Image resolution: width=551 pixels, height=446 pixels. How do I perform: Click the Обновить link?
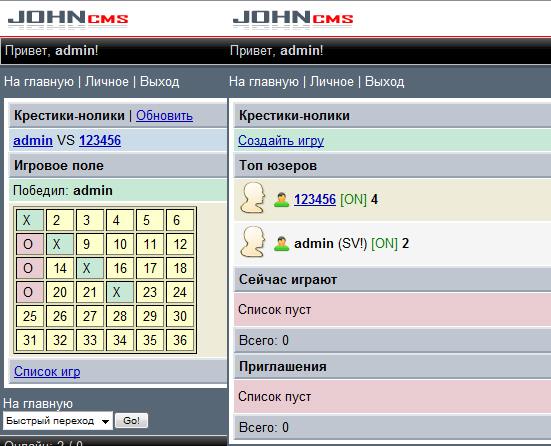pyautogui.click(x=164, y=116)
